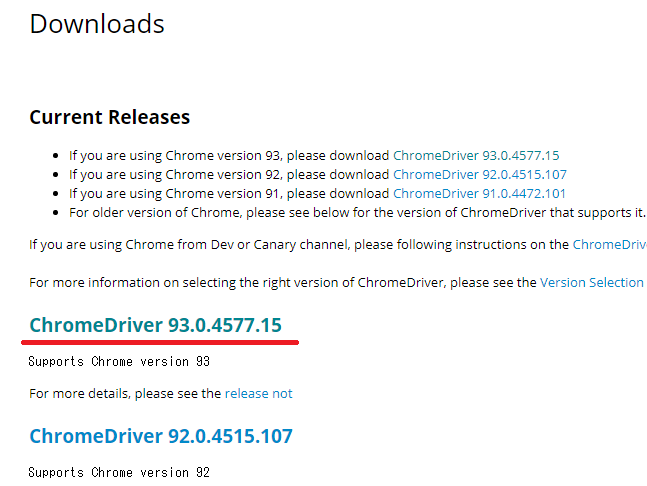Click text 'If you are using Chrome from Dev'
Image resolution: width=647 pixels, height=486 pixels.
click(x=131, y=245)
